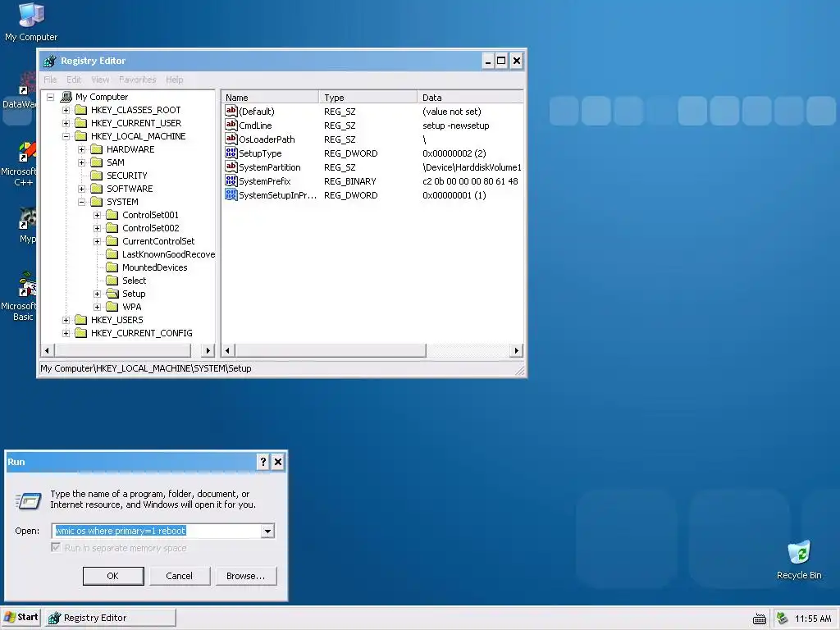
Task: Open the File menu in Registry Editor
Action: 50,80
